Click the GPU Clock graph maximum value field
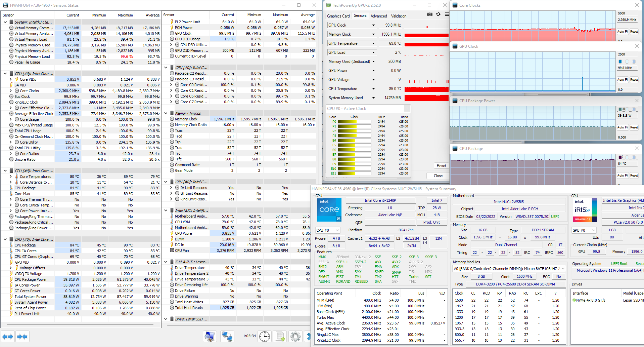 pos(627,54)
